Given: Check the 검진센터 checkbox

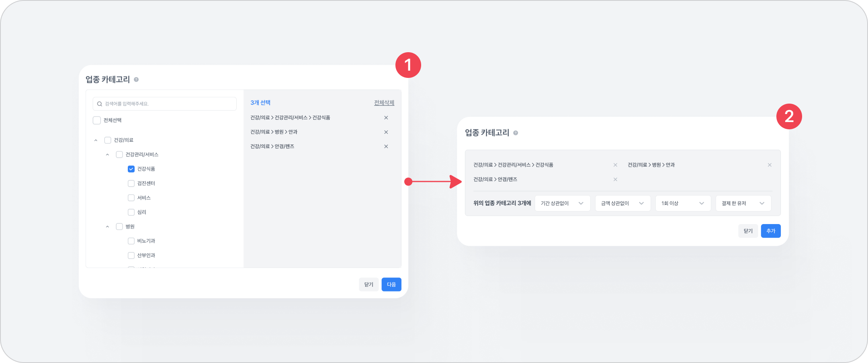Looking at the screenshot, I should click(131, 184).
